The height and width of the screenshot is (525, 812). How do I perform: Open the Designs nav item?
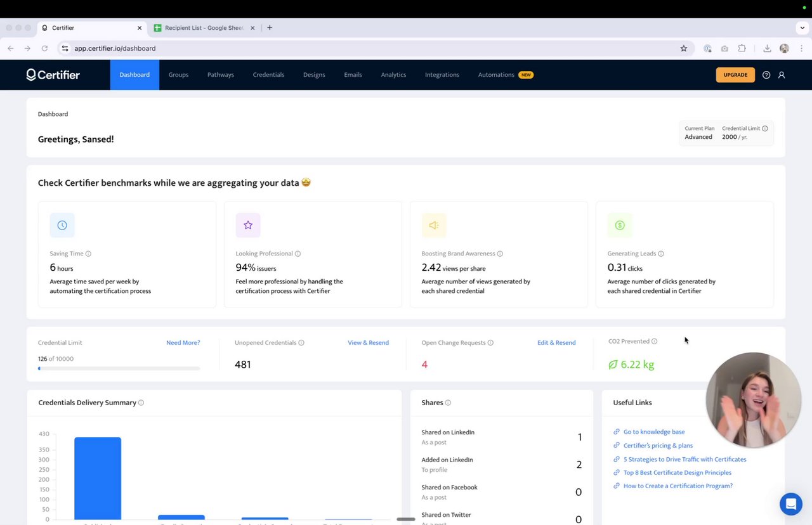(314, 75)
